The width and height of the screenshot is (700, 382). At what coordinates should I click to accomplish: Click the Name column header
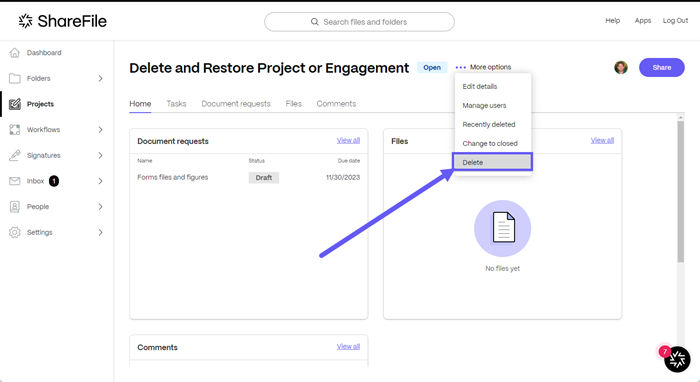click(145, 161)
